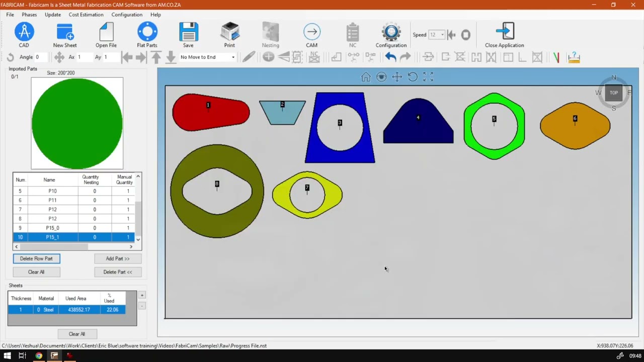Click the grey redo arrow

click(x=406, y=57)
